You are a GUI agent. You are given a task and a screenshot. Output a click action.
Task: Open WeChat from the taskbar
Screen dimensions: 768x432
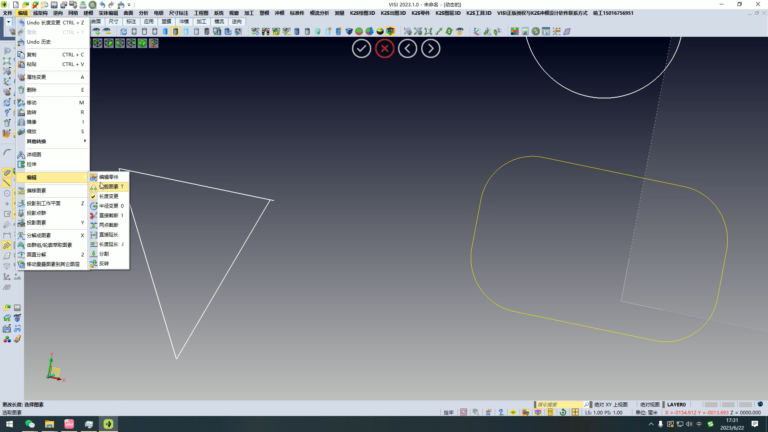(x=30, y=424)
